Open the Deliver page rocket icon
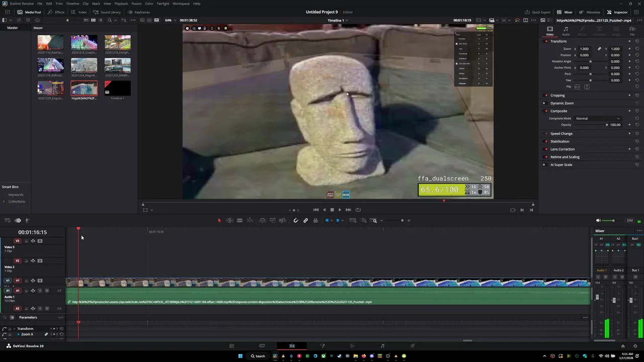This screenshot has width=644, height=362. [x=413, y=346]
